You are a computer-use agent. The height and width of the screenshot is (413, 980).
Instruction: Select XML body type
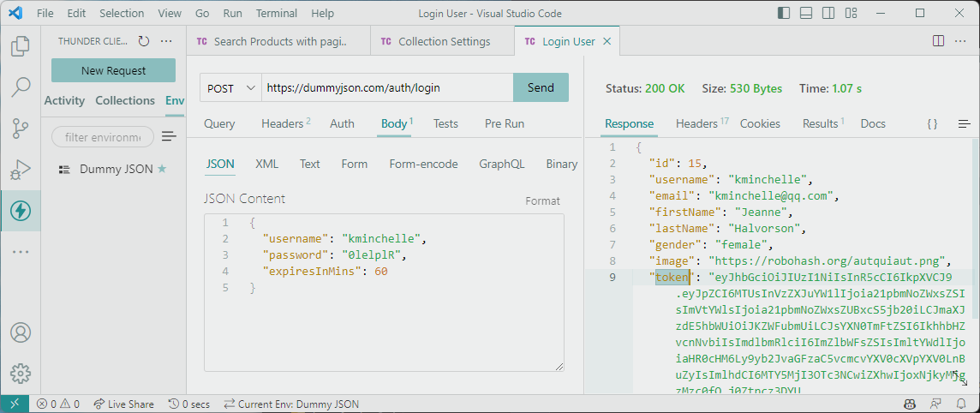(267, 165)
